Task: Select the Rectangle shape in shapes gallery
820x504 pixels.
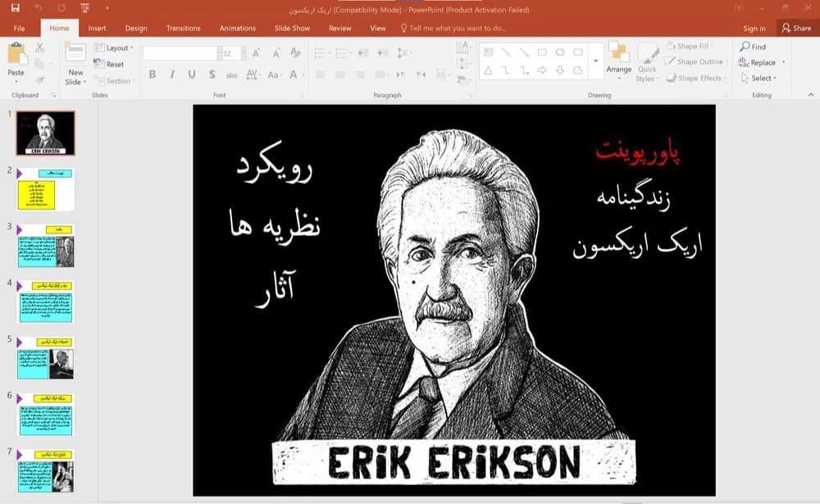Action: [x=542, y=52]
